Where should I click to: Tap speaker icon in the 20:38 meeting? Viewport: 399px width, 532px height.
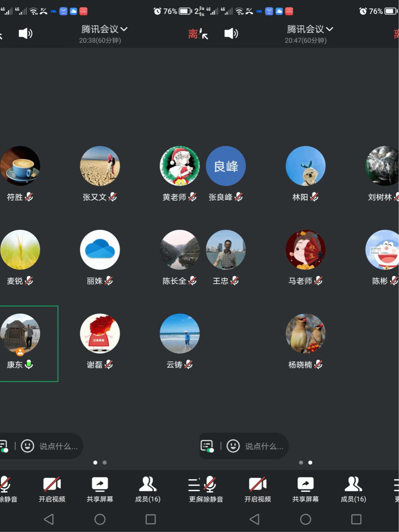[26, 33]
